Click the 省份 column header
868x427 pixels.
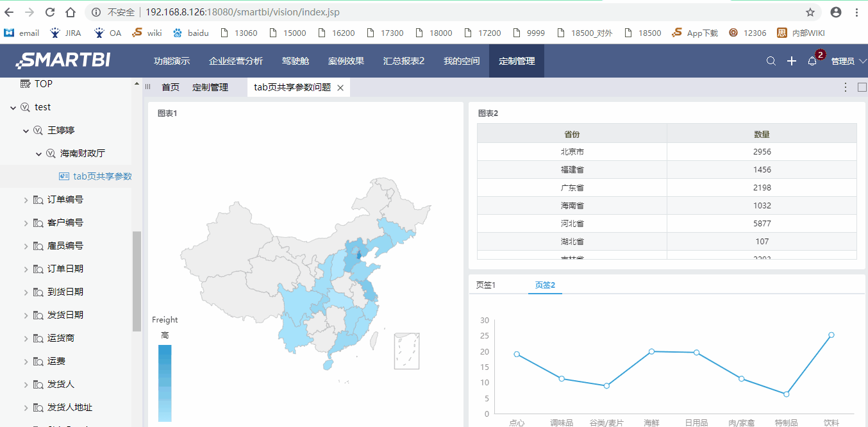(x=572, y=134)
